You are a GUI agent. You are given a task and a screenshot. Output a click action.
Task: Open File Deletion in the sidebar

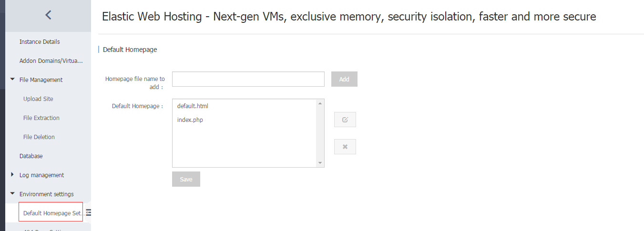click(x=39, y=137)
